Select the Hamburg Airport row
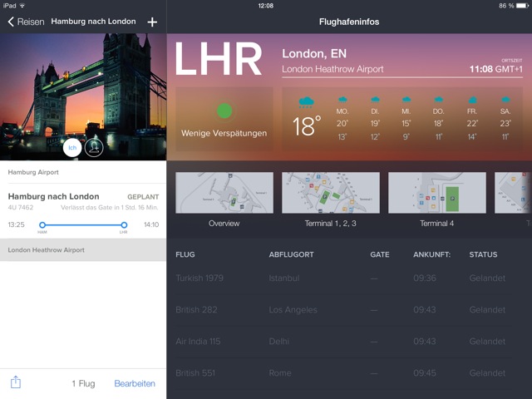Screen dimensions: 532x399 pos(83,172)
